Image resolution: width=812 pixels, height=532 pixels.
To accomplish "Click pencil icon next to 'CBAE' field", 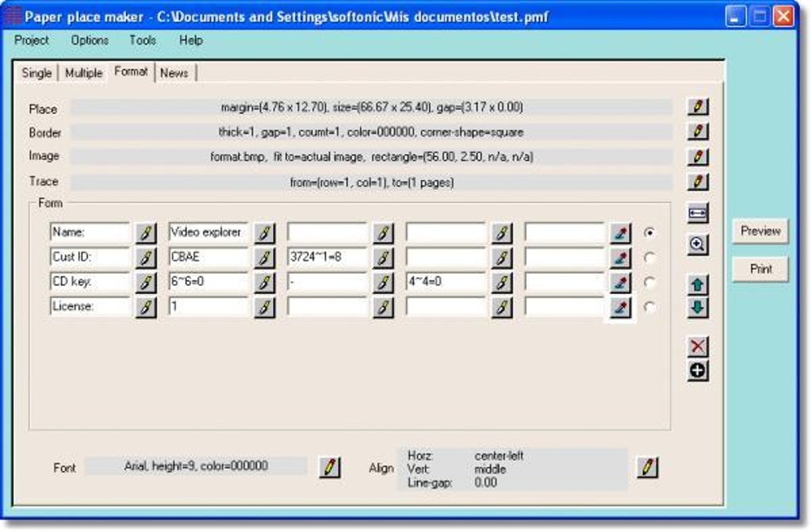I will [x=264, y=257].
